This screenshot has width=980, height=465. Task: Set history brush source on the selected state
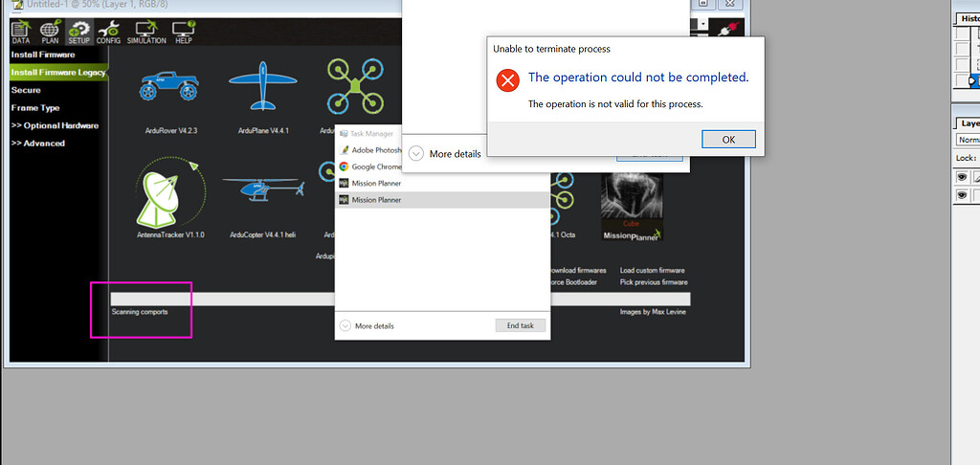(x=963, y=80)
